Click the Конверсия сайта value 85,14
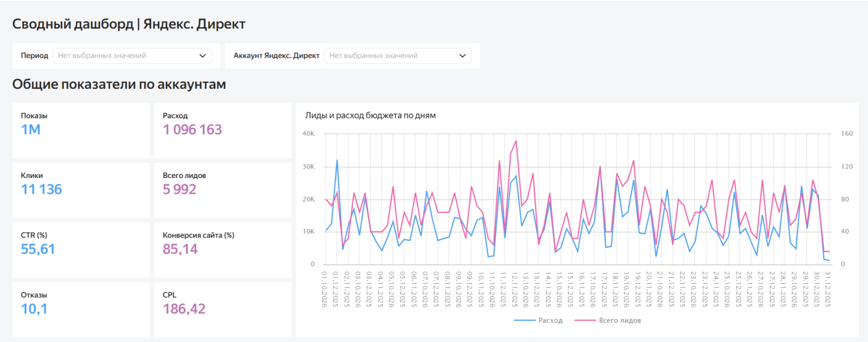The height and width of the screenshot is (342, 868). (x=180, y=249)
